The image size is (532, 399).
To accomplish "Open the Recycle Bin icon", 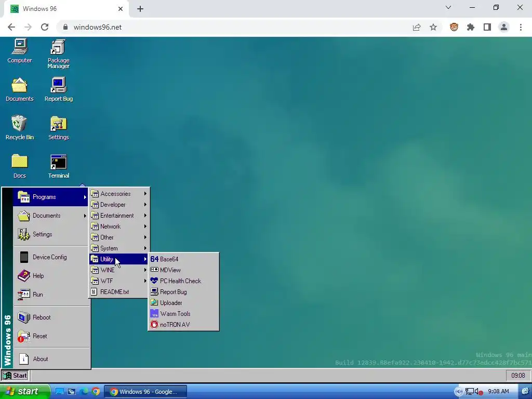I will [20, 128].
